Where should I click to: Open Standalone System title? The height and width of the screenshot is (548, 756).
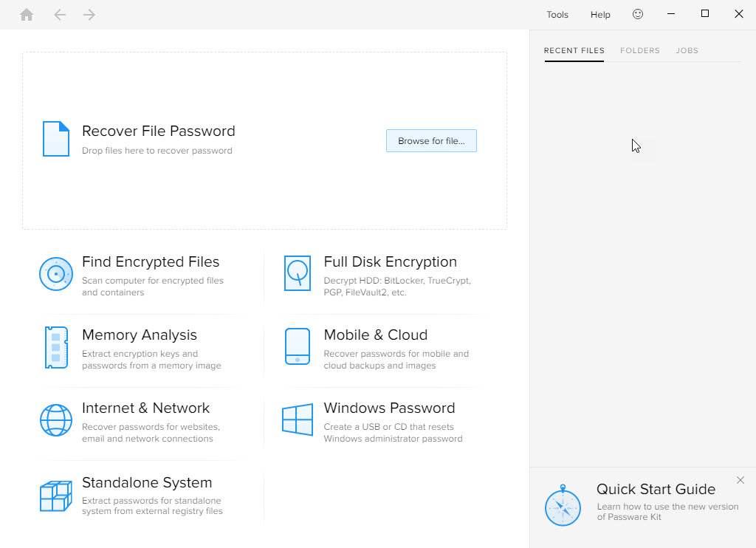147,483
